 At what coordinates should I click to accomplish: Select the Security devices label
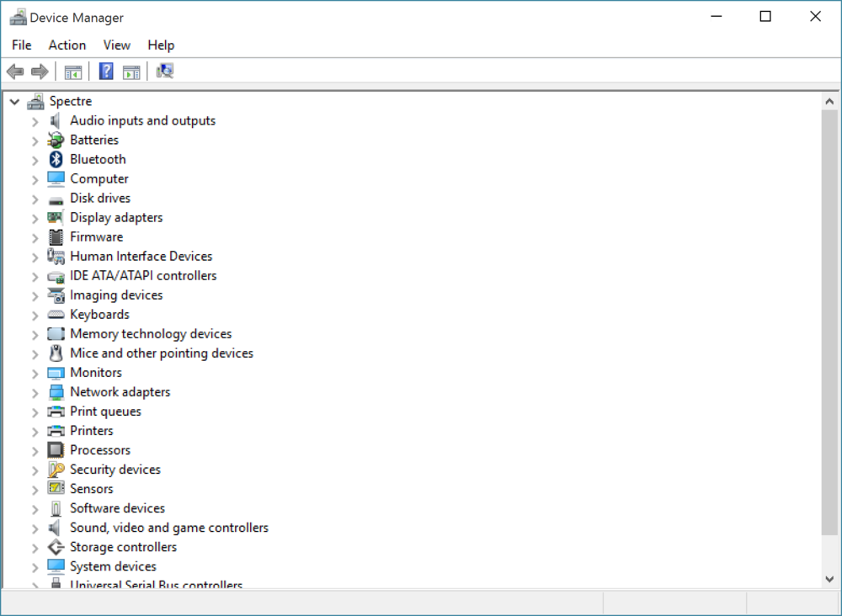115,469
